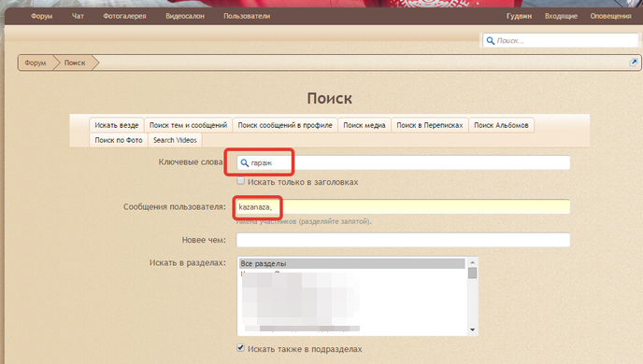Click the sections list scroll up arrow
643x364 pixels.
tap(472, 262)
